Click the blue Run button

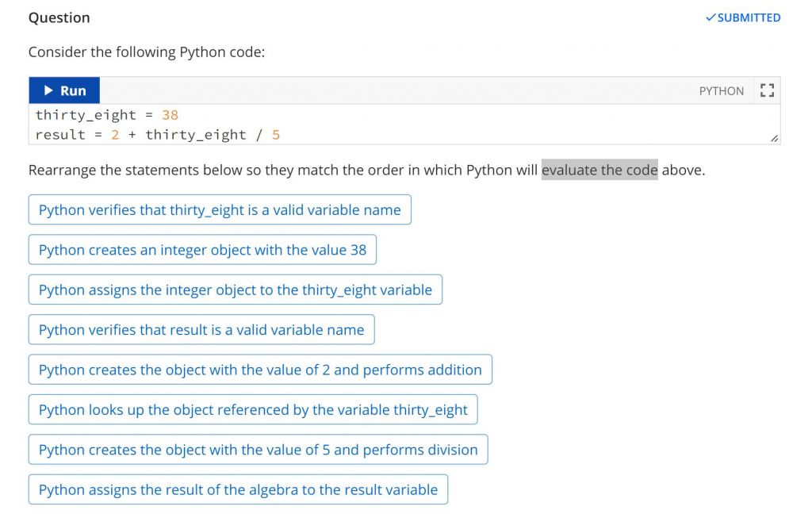coord(64,90)
